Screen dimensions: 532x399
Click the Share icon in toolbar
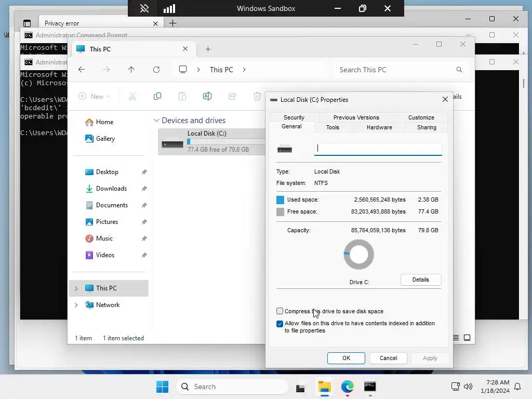(232, 96)
